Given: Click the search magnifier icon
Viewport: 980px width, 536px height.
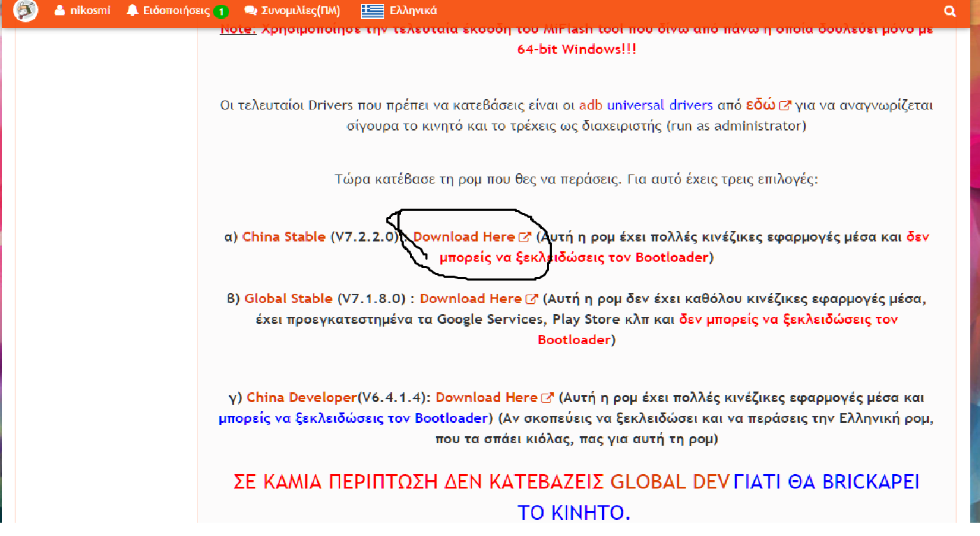Looking at the screenshot, I should [x=949, y=11].
